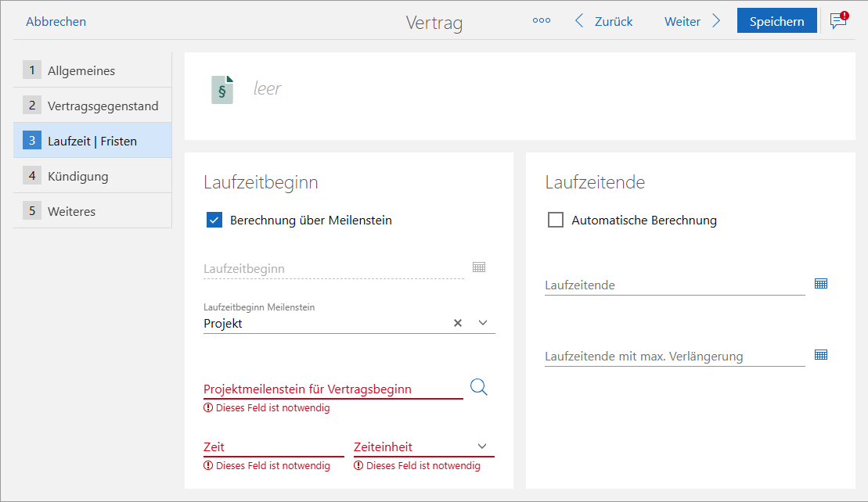
Task: Open the Laufzeitbeginn Meilenstein dropdown
Action: pos(483,322)
